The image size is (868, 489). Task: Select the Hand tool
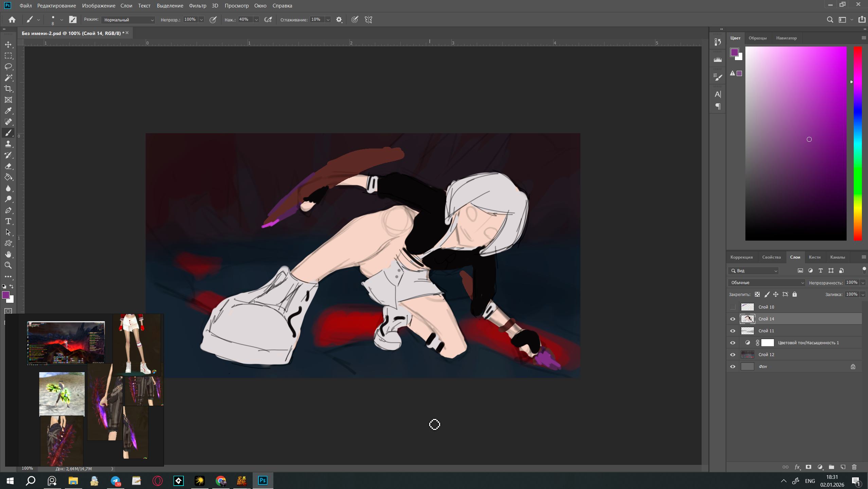coord(8,255)
